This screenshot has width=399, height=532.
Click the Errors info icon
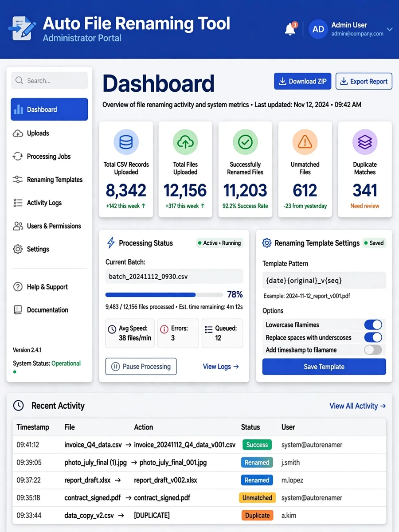pos(164,329)
